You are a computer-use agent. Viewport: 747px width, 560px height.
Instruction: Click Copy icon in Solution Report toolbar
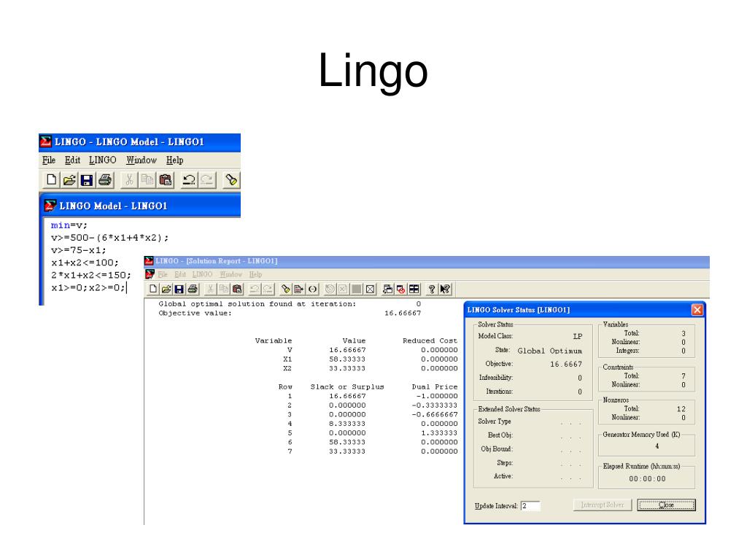click(223, 289)
